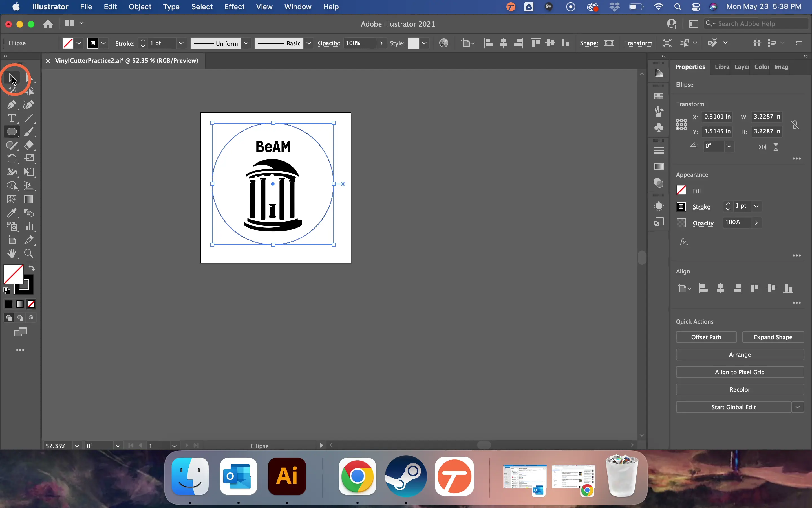Select the Hand tool

coord(12,254)
